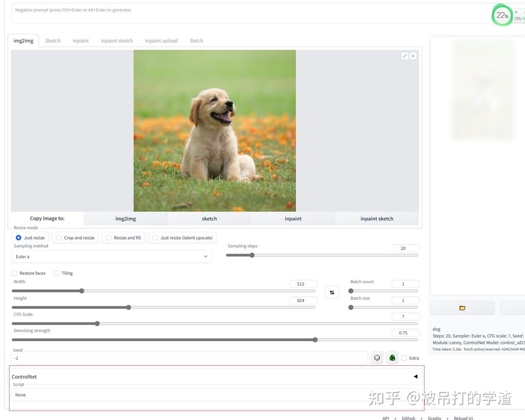Viewport: 525px width, 420px height.
Task: Swap width and height with arrows icon
Action: tap(332, 292)
